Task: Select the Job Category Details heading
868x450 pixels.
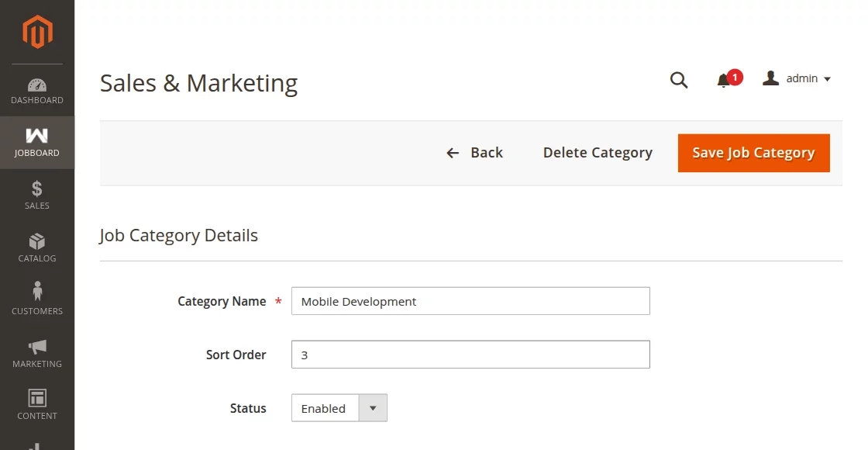Action: click(178, 235)
